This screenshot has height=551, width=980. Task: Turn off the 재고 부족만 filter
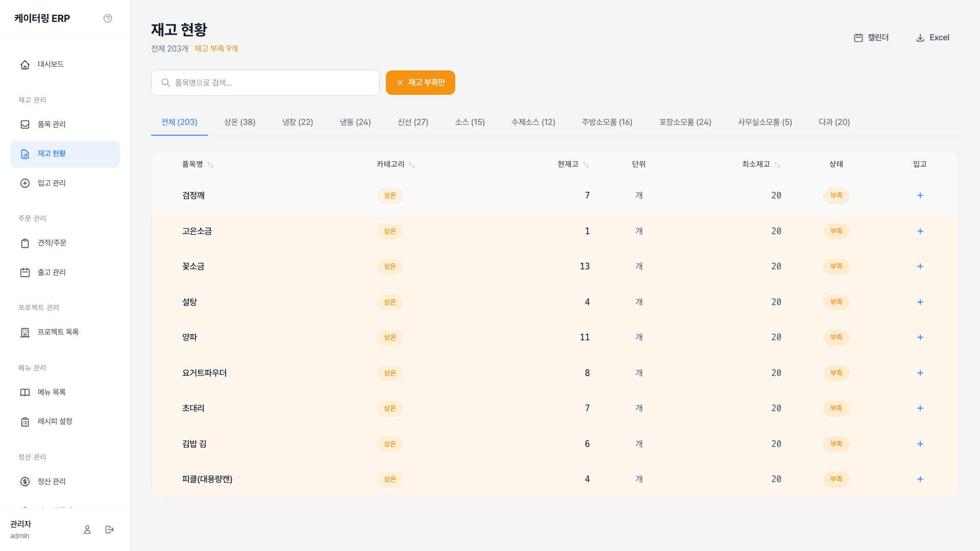(x=420, y=83)
